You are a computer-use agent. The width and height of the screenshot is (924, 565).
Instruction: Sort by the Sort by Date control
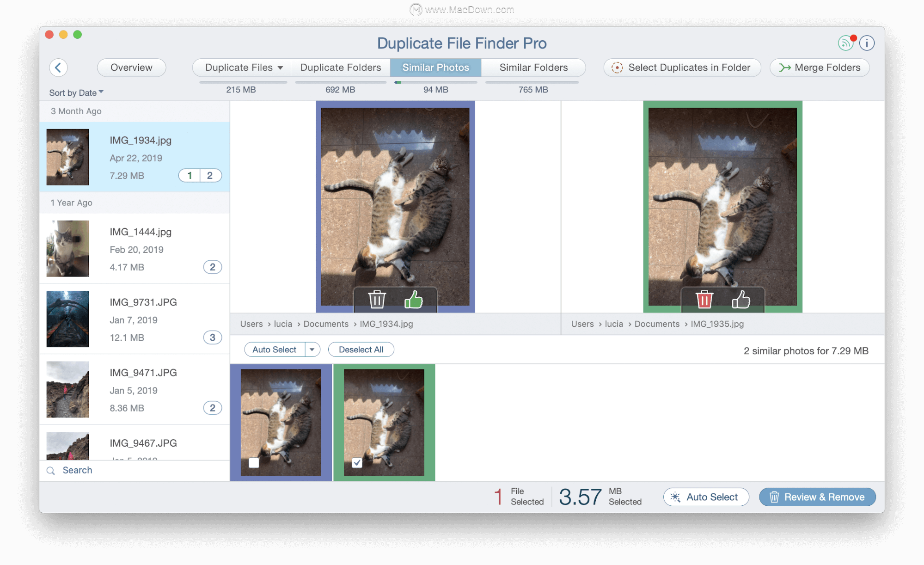coord(74,92)
